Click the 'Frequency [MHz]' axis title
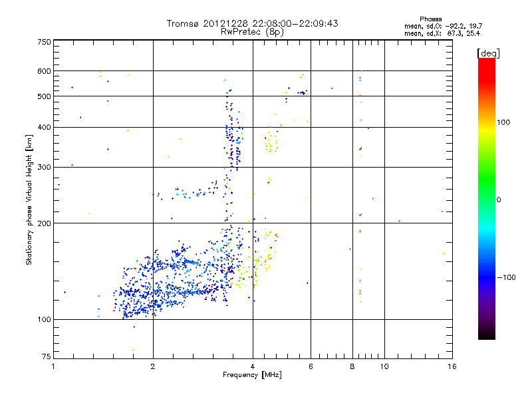The width and height of the screenshot is (532, 399). click(252, 375)
